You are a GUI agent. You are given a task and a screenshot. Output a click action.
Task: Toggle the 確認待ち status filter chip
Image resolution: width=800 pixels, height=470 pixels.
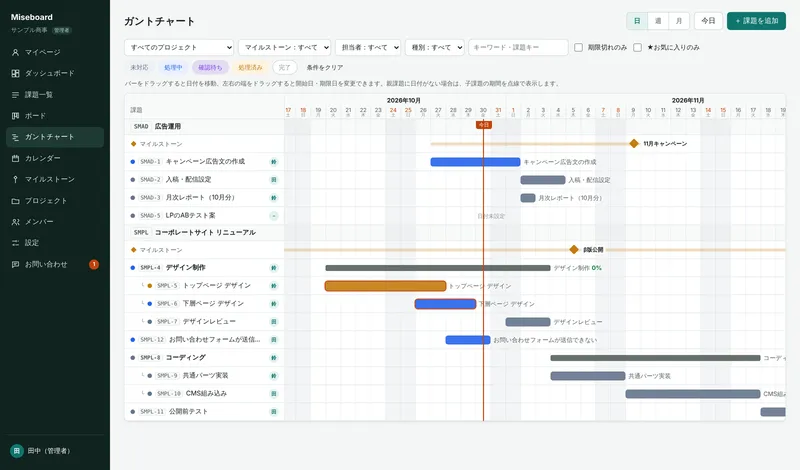pos(210,67)
